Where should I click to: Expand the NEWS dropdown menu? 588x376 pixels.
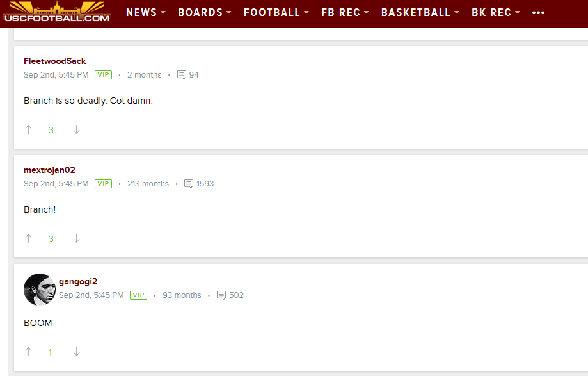146,12
